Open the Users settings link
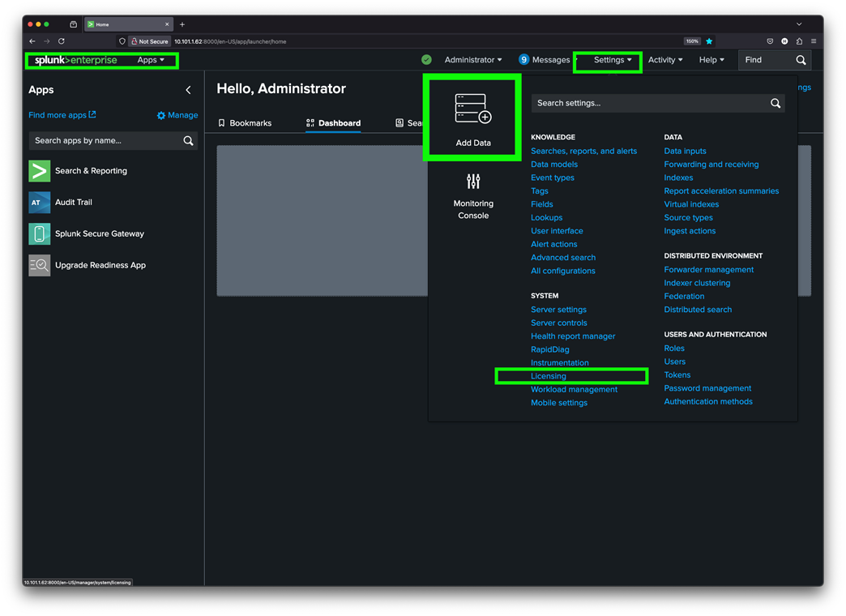Screen dimensions: 846x616 [x=674, y=361]
